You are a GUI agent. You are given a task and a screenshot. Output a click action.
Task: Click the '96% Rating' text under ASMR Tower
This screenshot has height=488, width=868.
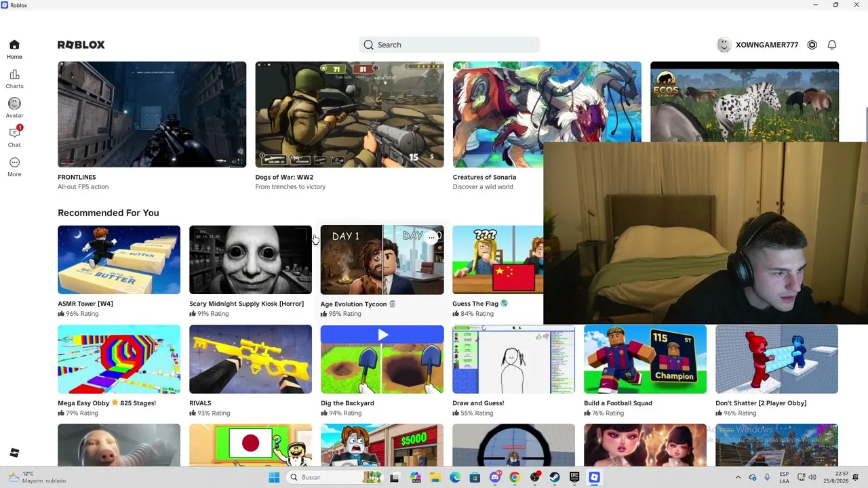(x=81, y=314)
